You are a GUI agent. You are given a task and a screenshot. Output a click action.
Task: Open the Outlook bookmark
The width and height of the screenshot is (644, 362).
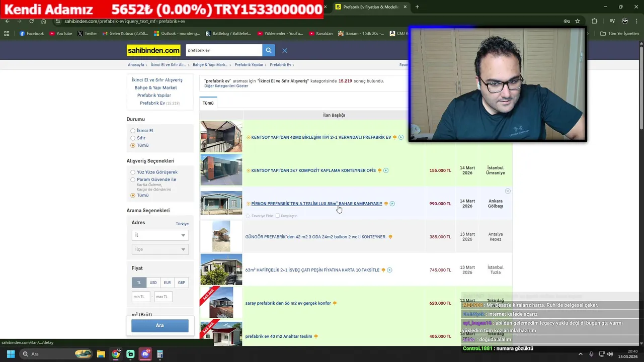coord(177,34)
